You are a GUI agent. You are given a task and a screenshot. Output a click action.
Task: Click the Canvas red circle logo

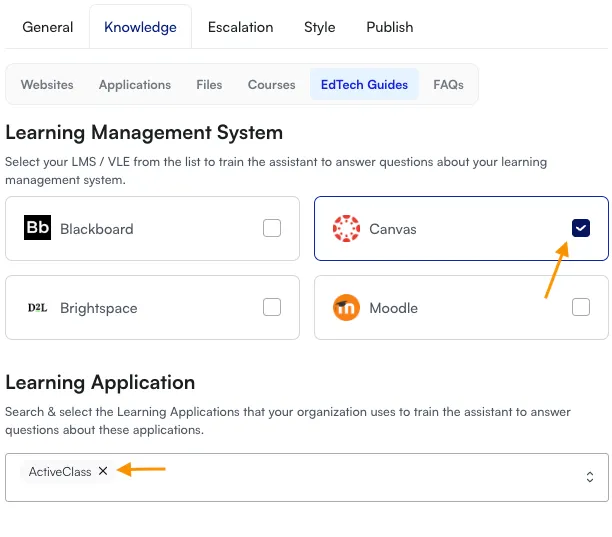pyautogui.click(x=346, y=228)
